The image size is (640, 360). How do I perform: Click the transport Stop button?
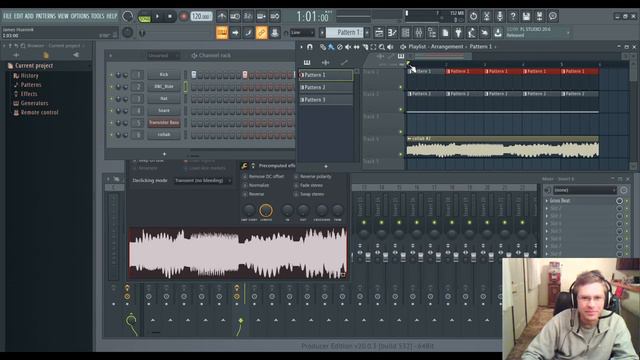tap(170, 17)
